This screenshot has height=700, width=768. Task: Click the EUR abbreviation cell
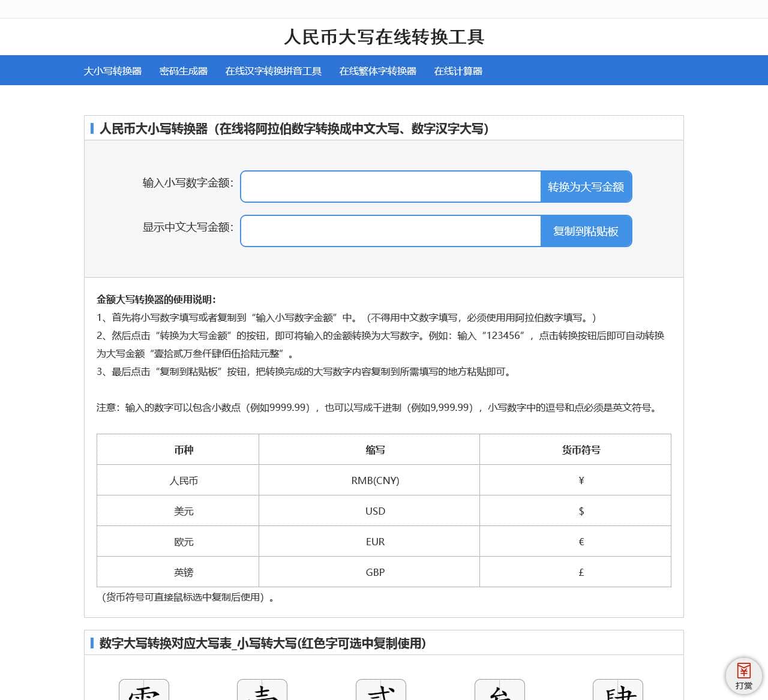[370, 541]
